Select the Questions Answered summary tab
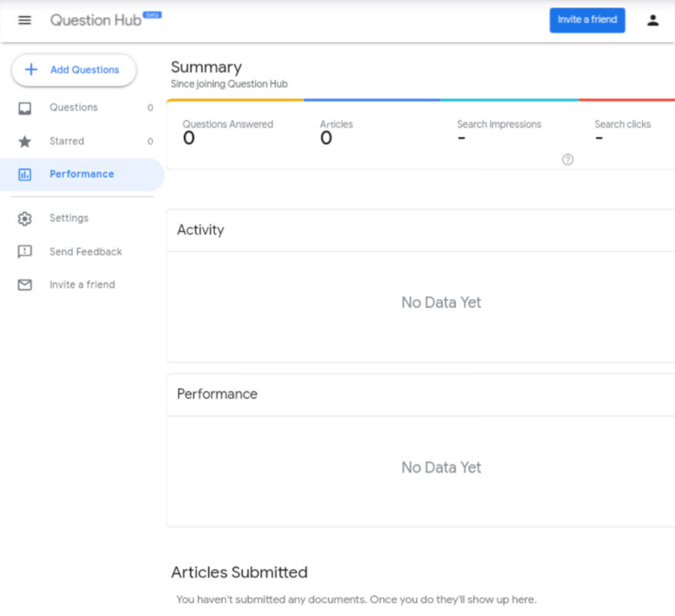The height and width of the screenshot is (616, 675). (x=235, y=134)
